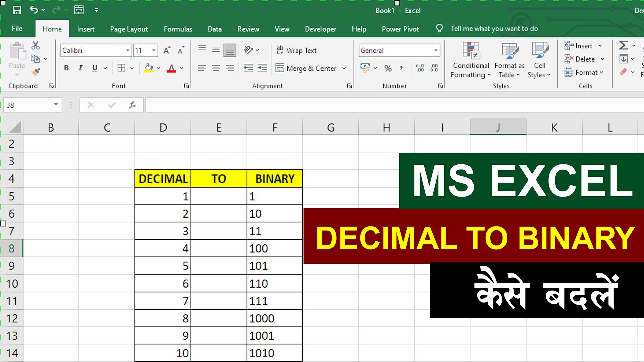Click the Decrease Indent icon
The height and width of the screenshot is (362, 644).
[x=248, y=68]
